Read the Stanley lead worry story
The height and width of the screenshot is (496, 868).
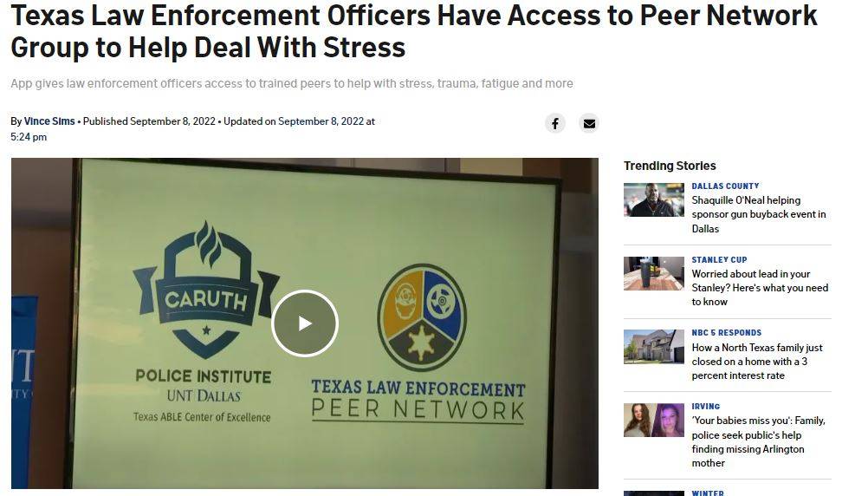(760, 288)
